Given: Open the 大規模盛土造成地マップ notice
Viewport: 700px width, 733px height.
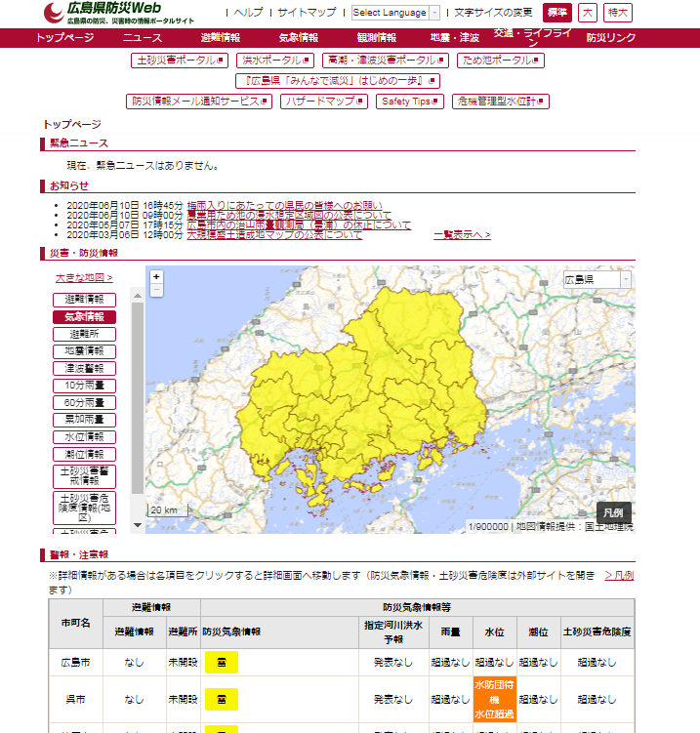Looking at the screenshot, I should [x=274, y=235].
